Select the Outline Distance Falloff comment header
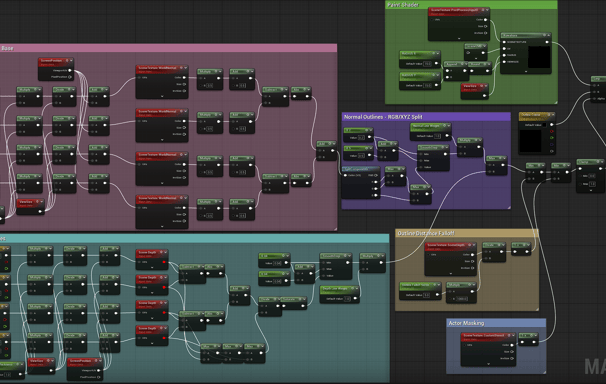 (466, 233)
